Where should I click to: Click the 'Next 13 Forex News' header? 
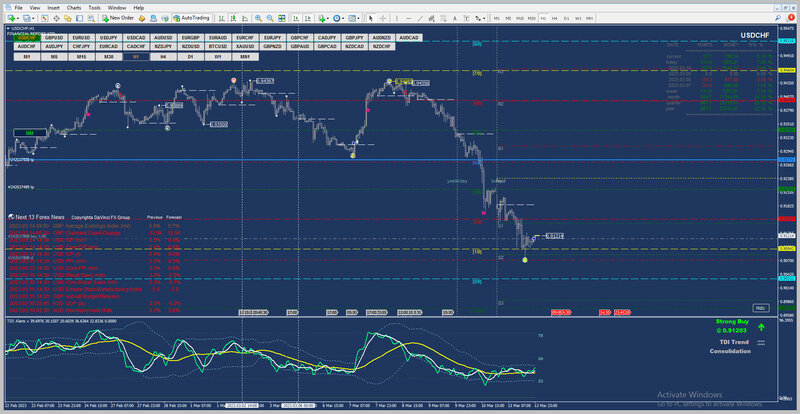click(40, 217)
